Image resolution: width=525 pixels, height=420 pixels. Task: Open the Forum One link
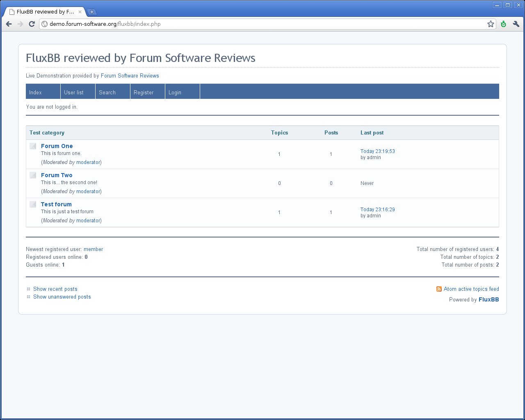[57, 146]
